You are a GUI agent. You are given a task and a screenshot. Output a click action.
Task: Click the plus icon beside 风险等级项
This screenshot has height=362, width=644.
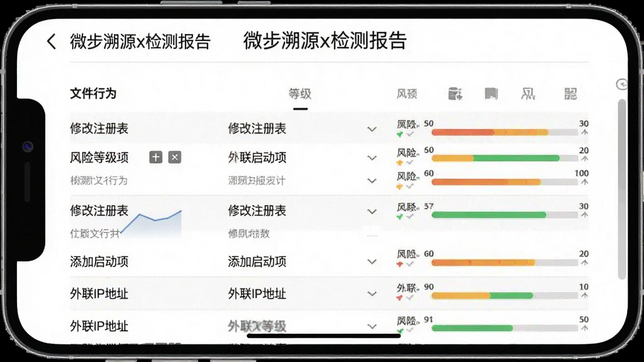coord(156,157)
